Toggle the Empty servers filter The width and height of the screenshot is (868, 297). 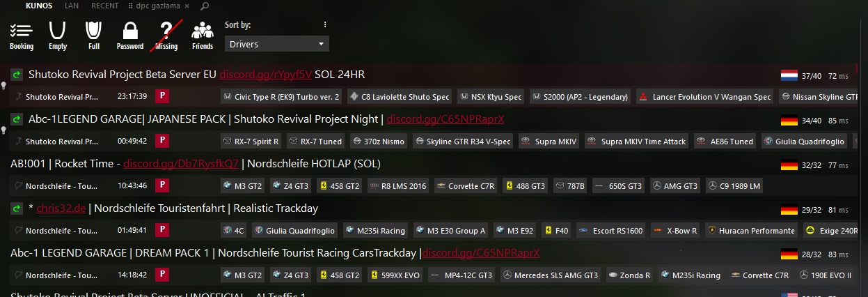point(58,36)
